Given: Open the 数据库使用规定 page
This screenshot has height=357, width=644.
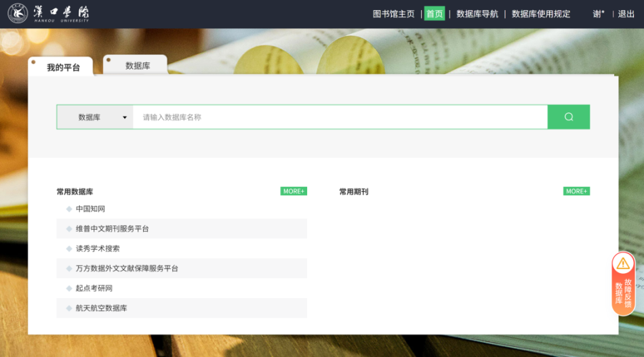Looking at the screenshot, I should [x=540, y=14].
